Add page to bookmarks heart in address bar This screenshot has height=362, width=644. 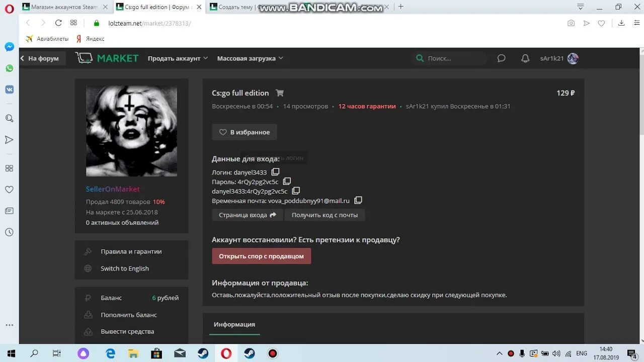[601, 23]
